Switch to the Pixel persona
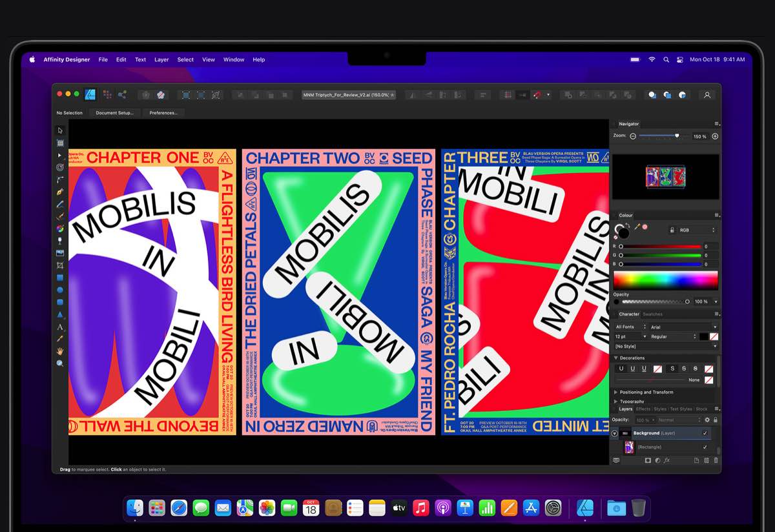The height and width of the screenshot is (532, 775). [107, 95]
